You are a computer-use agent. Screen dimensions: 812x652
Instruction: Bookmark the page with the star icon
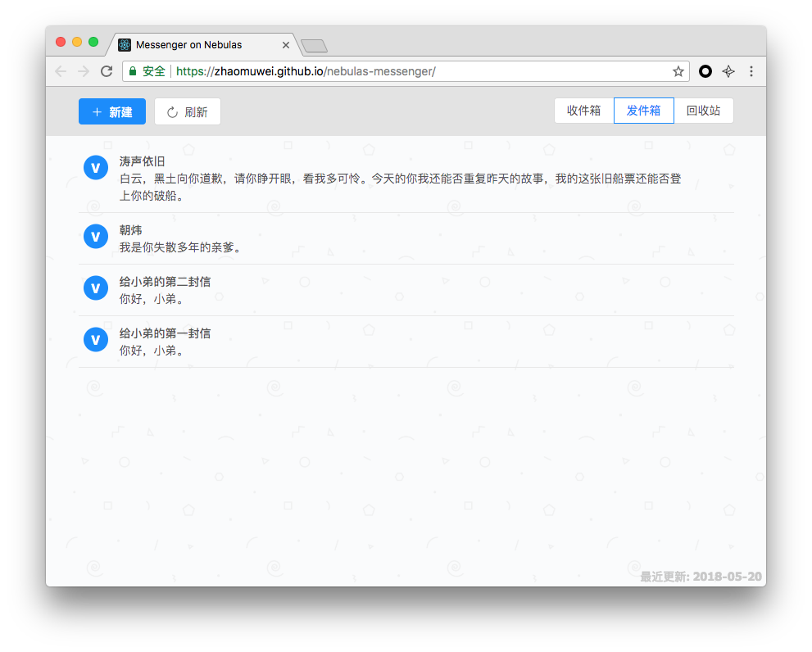678,71
